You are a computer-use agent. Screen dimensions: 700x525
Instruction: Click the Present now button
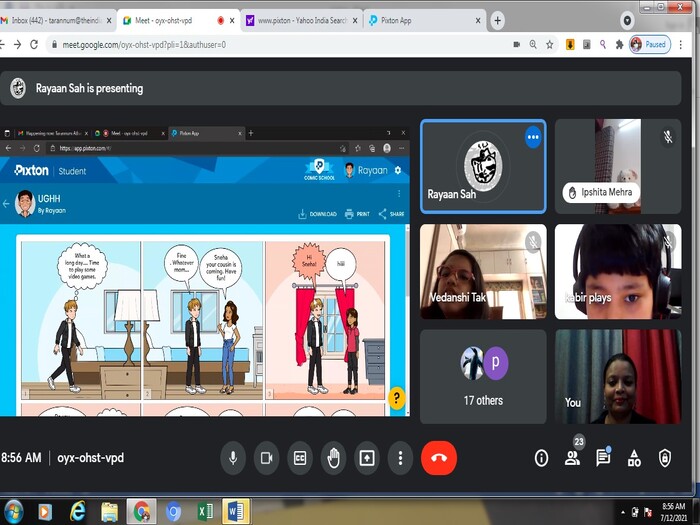pyautogui.click(x=367, y=458)
